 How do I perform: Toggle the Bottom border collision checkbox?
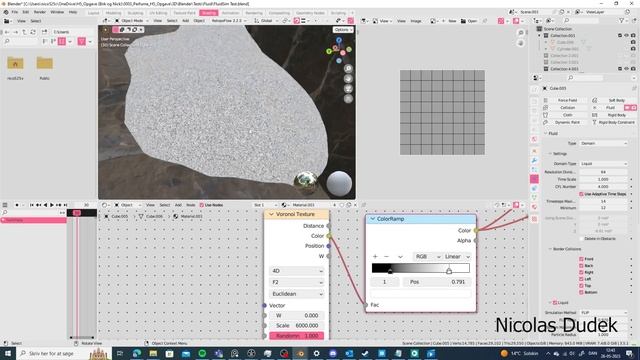coord(581,292)
